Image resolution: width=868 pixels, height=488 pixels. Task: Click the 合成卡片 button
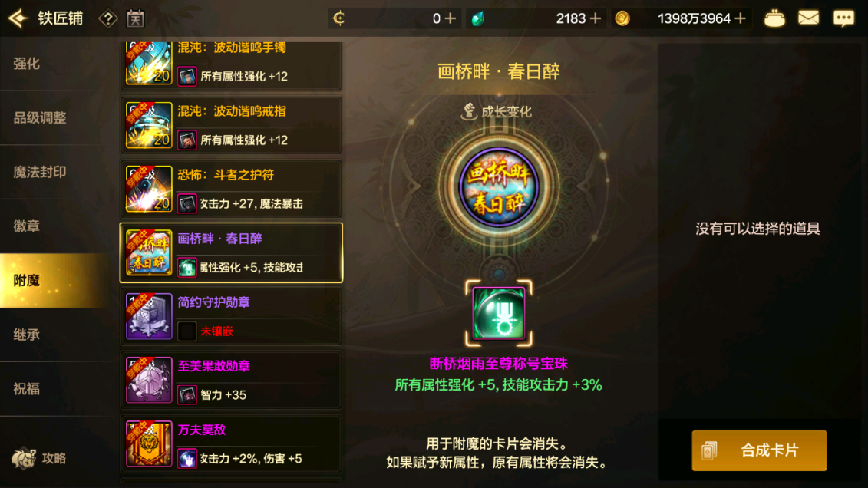click(x=759, y=450)
